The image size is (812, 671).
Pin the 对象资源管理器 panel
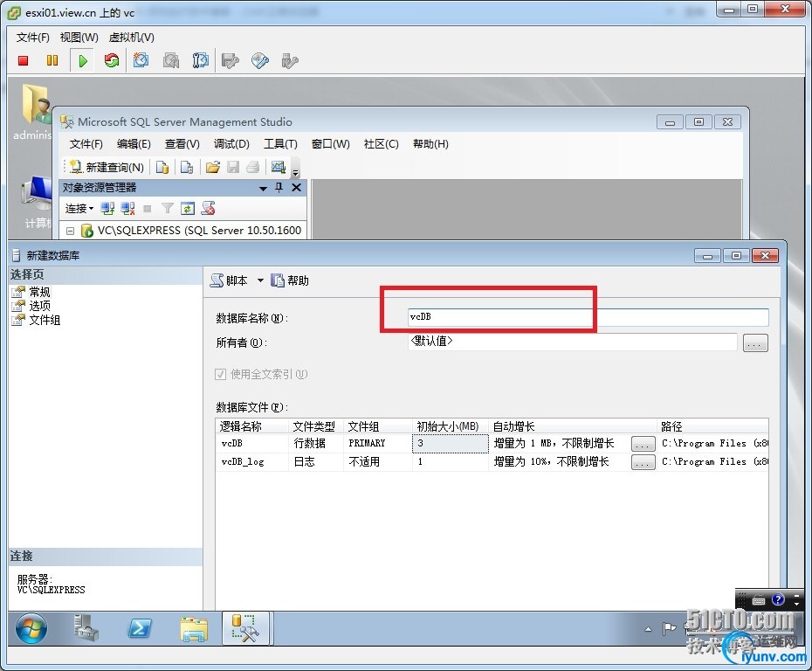(x=279, y=188)
